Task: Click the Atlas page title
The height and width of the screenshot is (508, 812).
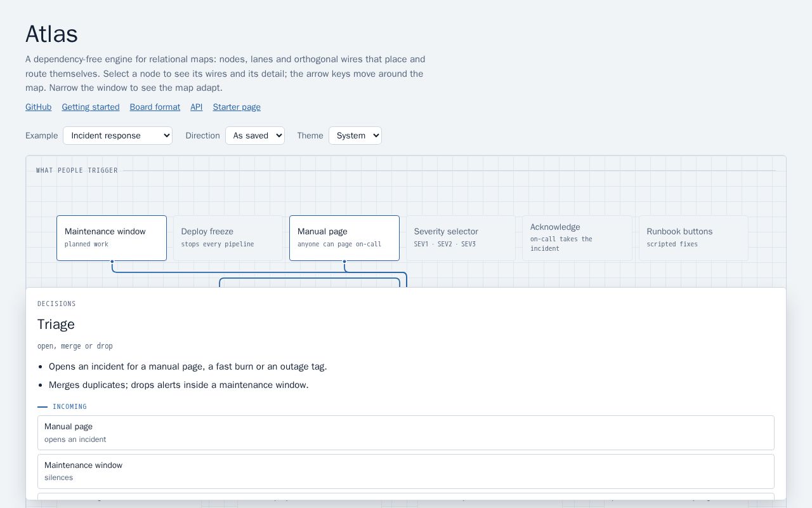Action: coord(51,34)
